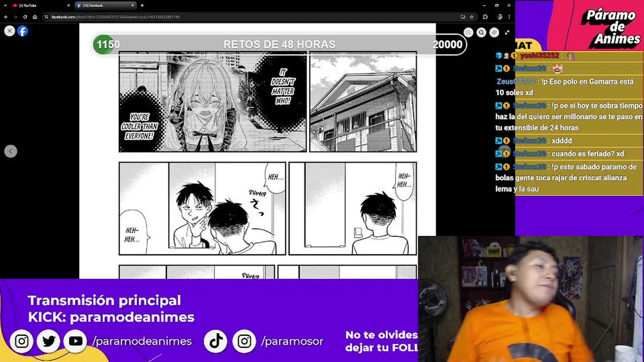644x362 pixels.
Task: Click the 'RETOS DE 48 HORAS' progress bar
Action: tap(280, 44)
